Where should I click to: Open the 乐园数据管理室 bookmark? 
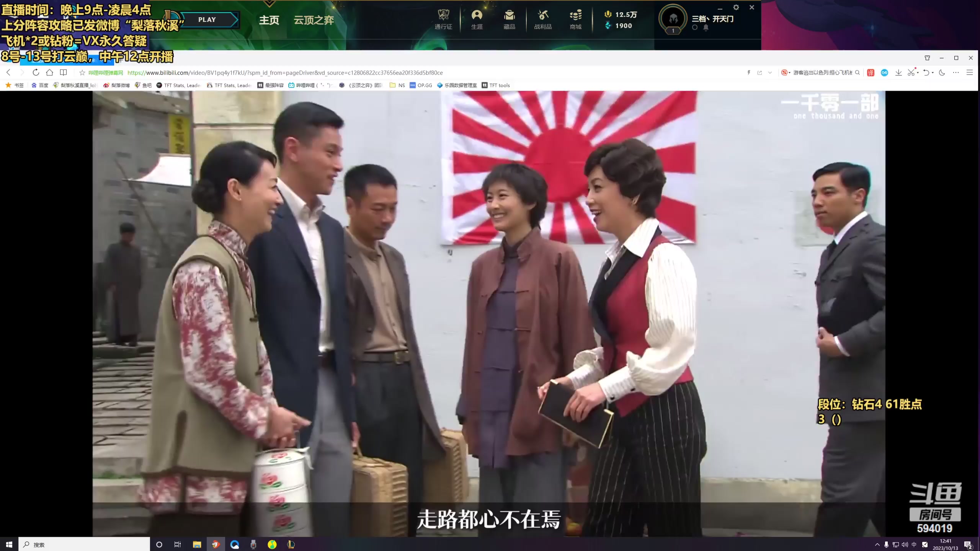point(457,85)
